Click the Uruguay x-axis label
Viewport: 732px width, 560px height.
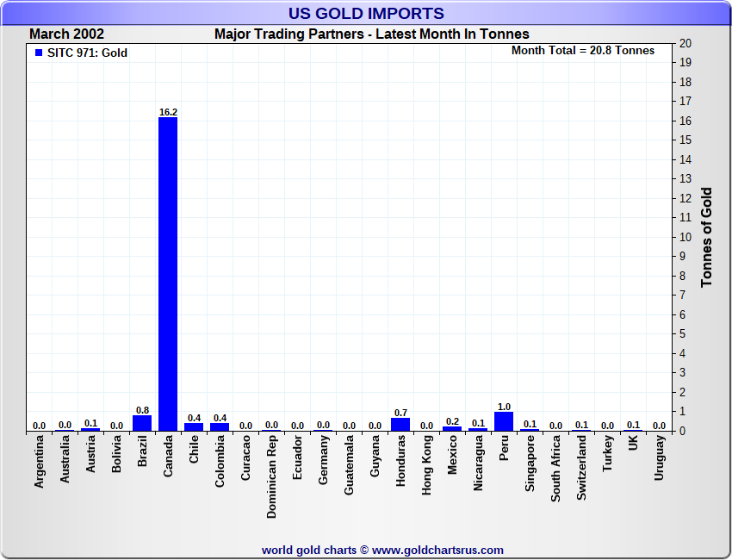coord(660,458)
